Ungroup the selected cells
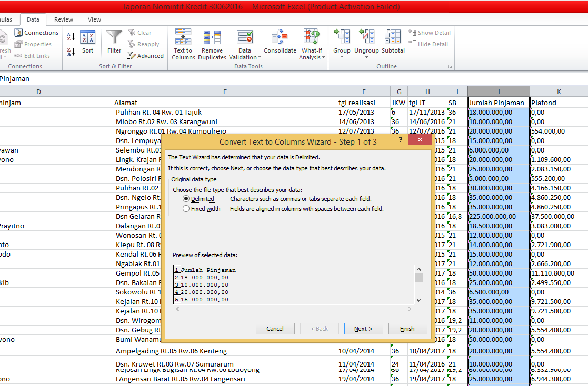The width and height of the screenshot is (588, 386). 366,44
